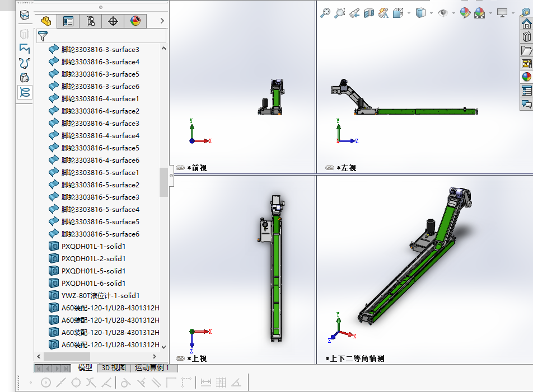The width and height of the screenshot is (533, 392).
Task: Click Edit Appearance icon
Action: 465,13
